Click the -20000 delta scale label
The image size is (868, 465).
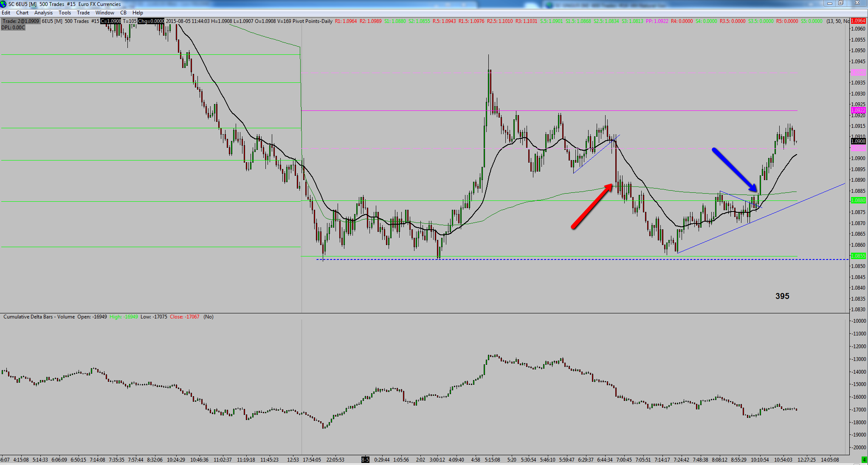tap(859, 447)
